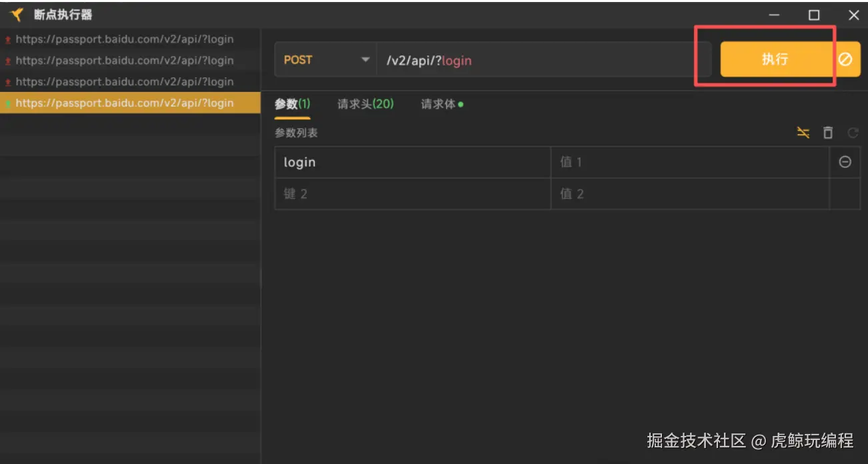The width and height of the screenshot is (868, 464).
Task: Click the refresh icon near the parameter list
Action: point(853,133)
